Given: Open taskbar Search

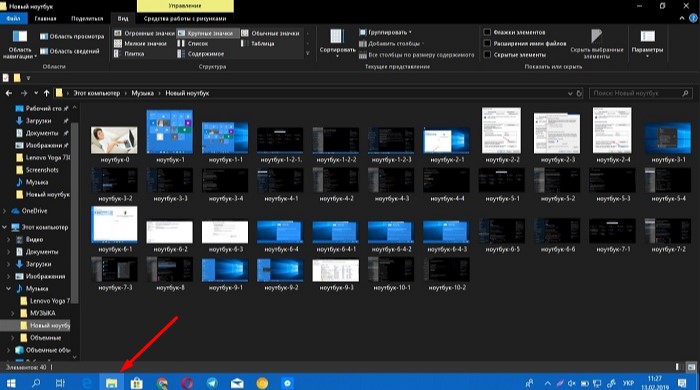Looking at the screenshot, I should [x=36, y=383].
